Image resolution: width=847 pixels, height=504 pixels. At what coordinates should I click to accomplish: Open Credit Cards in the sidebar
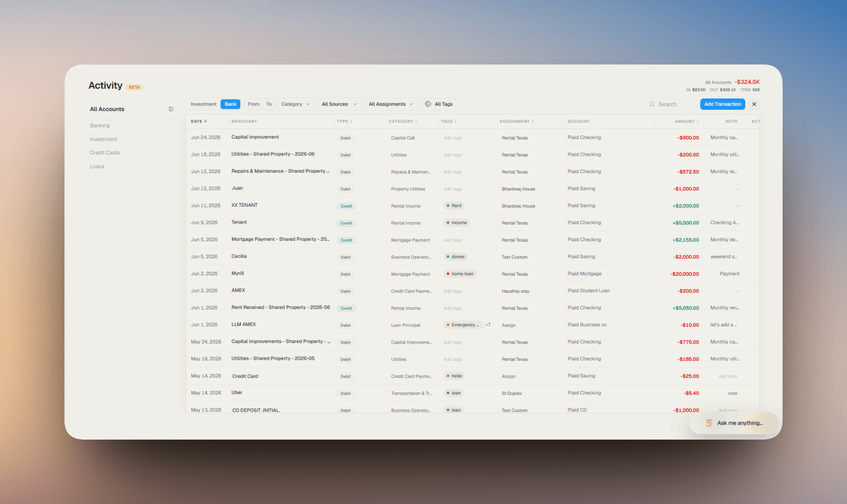pos(105,153)
